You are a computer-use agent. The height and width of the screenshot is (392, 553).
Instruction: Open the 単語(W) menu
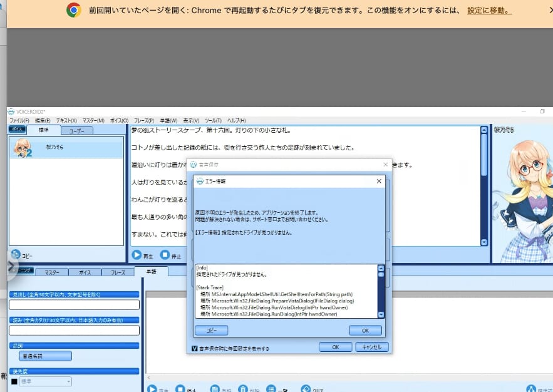pyautogui.click(x=168, y=121)
